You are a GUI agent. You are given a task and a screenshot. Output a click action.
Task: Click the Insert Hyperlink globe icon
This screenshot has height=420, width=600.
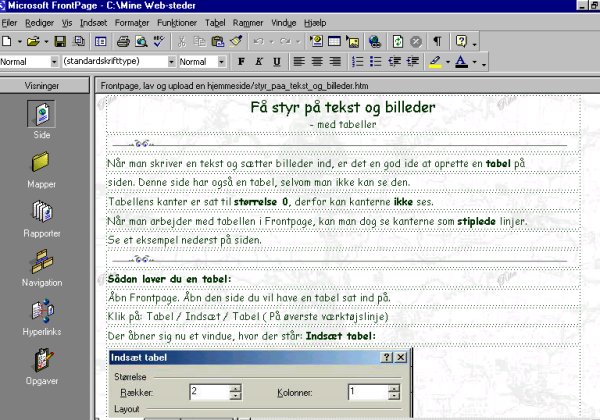click(374, 41)
